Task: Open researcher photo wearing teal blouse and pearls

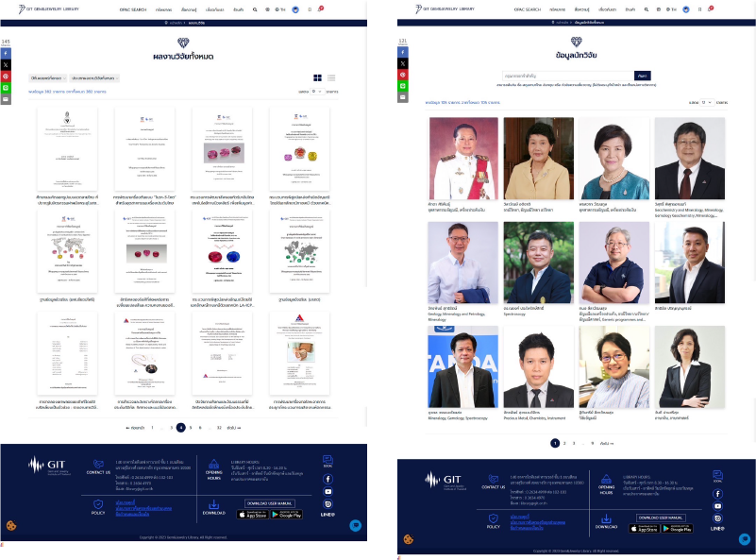Action: (614, 159)
